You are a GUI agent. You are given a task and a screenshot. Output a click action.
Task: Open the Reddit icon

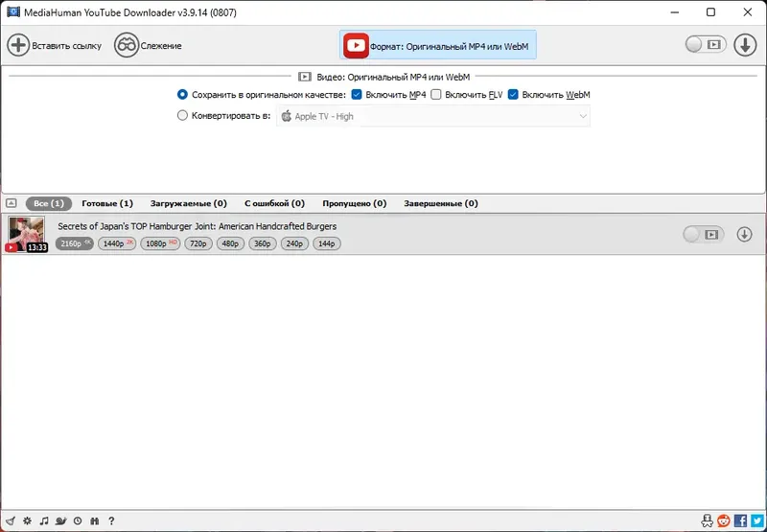pos(724,520)
